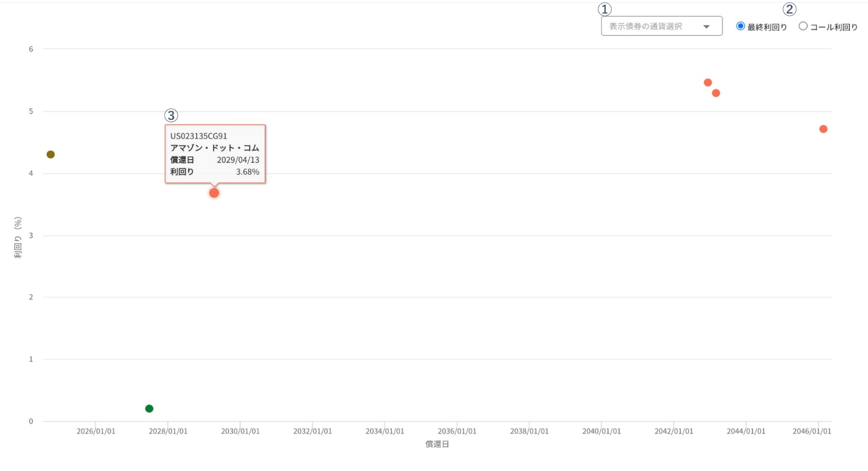Click the 利回り (%) y-axis title

(x=18, y=237)
